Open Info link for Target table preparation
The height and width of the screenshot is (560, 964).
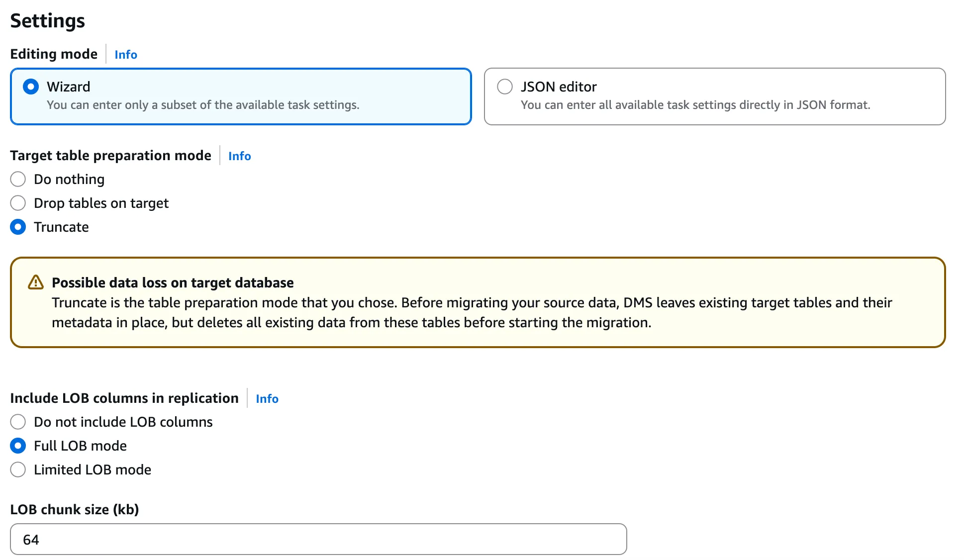(239, 156)
